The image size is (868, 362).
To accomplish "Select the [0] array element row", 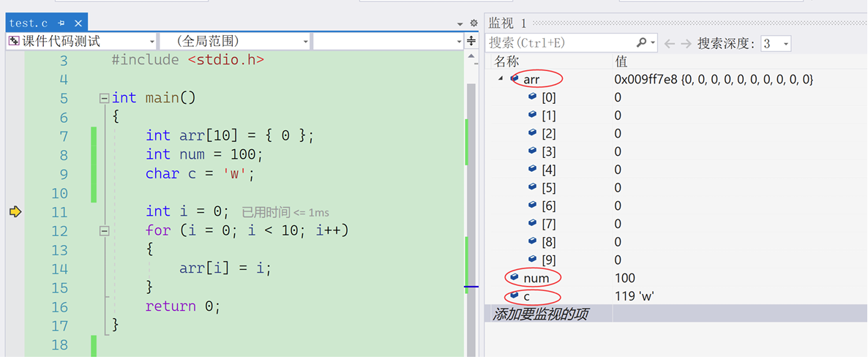I will point(676,97).
